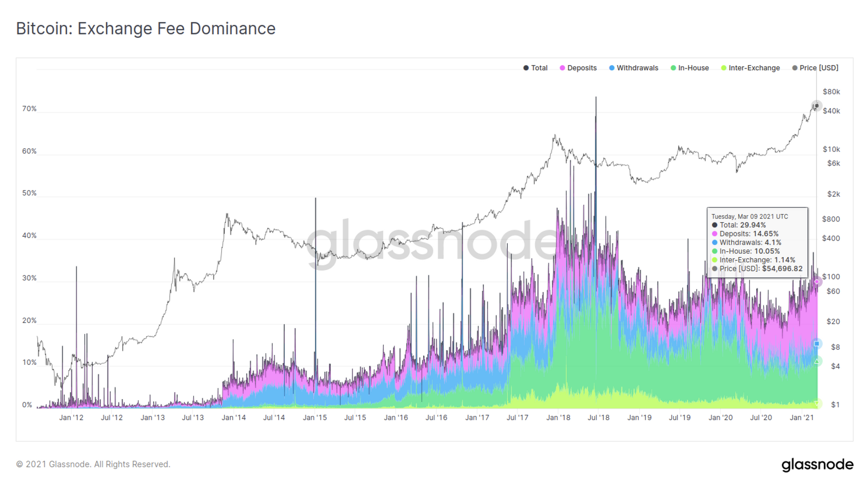The height and width of the screenshot is (488, 868).
Task: Click yellow inverted triangle Inter-Exchange marker
Action: click(817, 403)
